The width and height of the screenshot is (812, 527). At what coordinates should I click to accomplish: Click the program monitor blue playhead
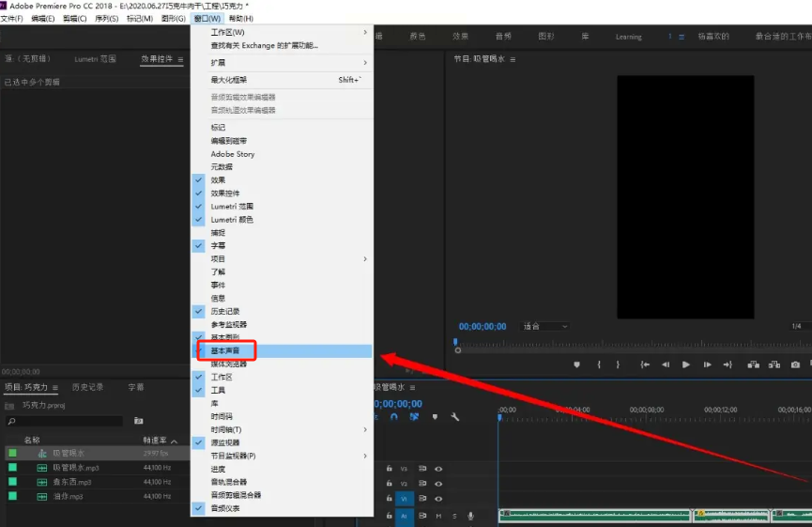(x=455, y=342)
